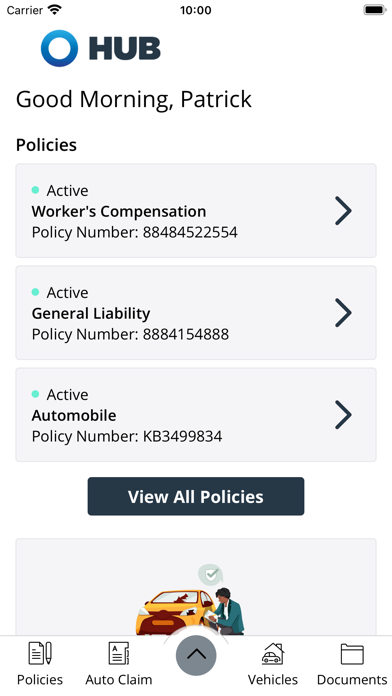Open General Liability chevron arrow
This screenshot has height=696, width=392.
[343, 313]
